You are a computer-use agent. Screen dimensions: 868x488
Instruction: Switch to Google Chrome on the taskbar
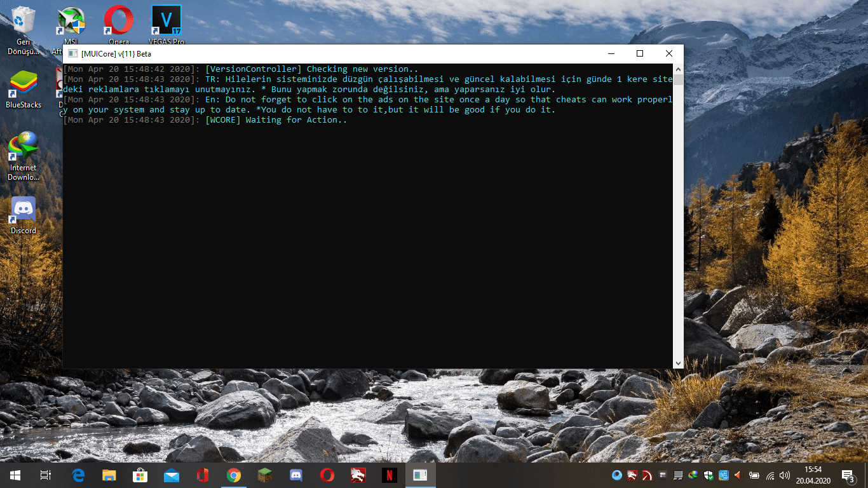pyautogui.click(x=234, y=475)
